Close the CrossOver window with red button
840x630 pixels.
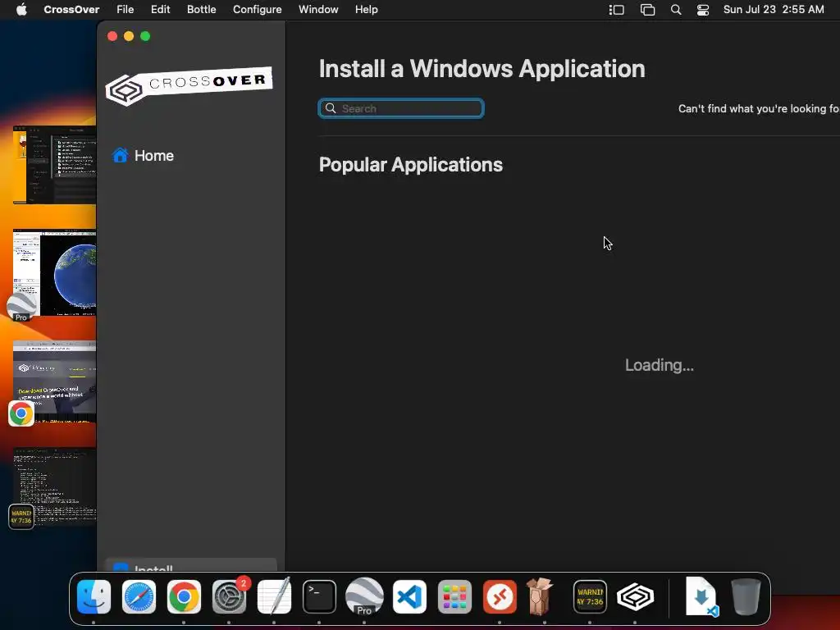(112, 36)
